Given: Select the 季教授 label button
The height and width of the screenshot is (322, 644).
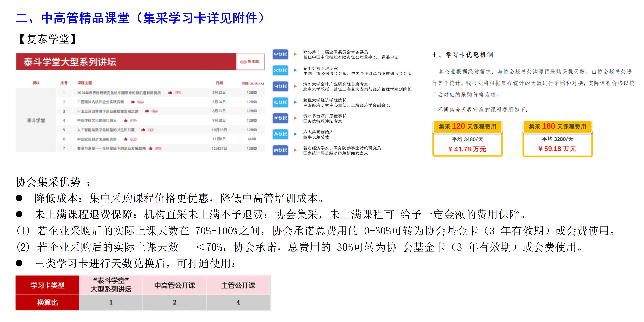Looking at the screenshot, I should 280,118.
